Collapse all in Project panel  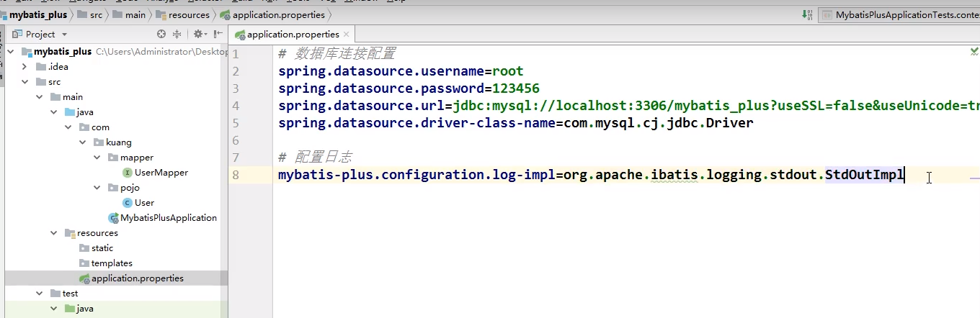tap(177, 34)
